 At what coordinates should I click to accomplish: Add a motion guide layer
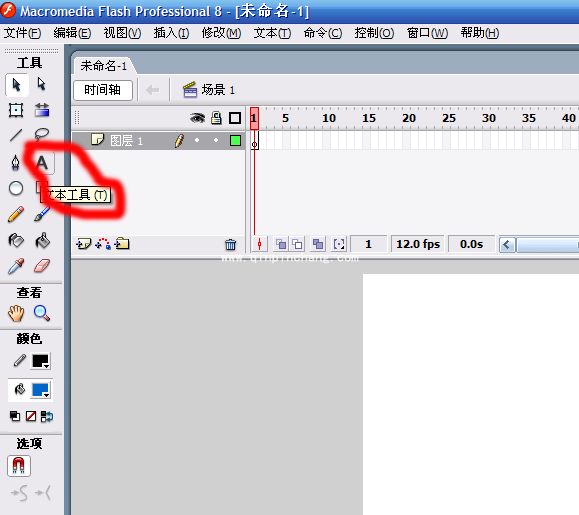tap(103, 244)
